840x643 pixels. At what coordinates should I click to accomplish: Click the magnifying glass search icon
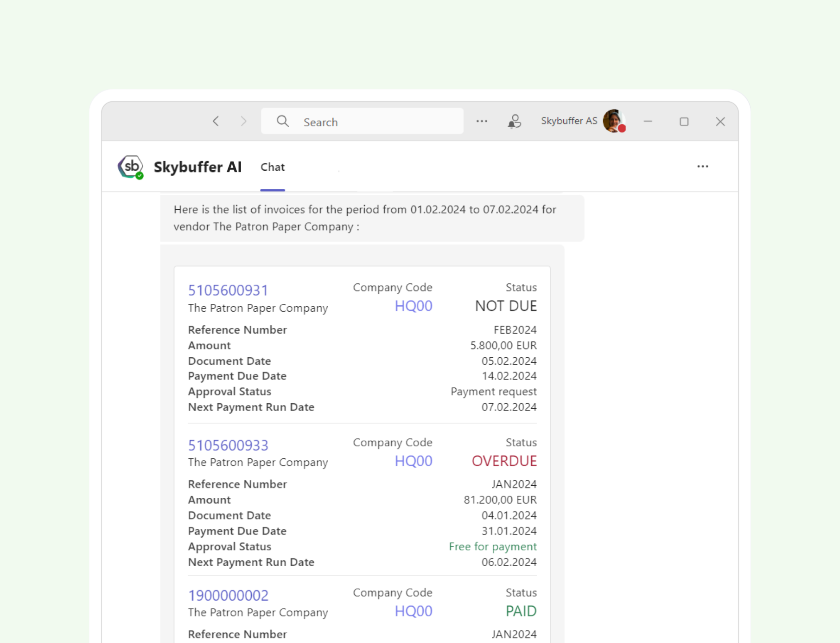tap(283, 122)
